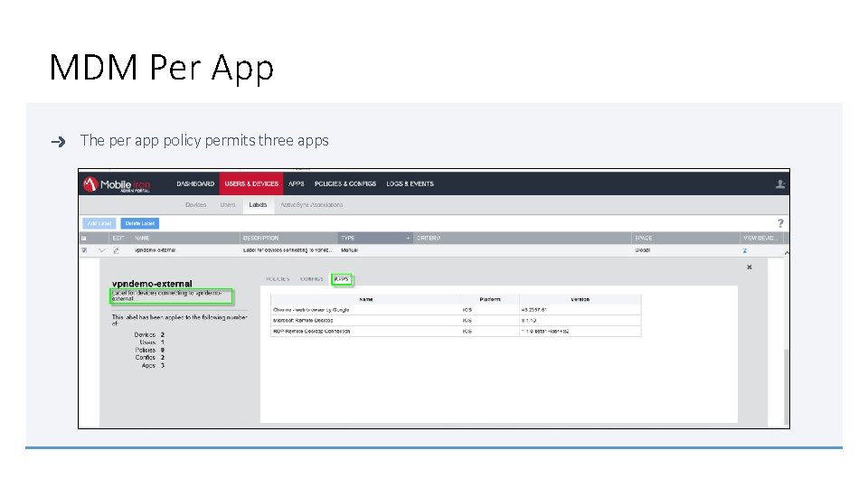Viewport: 868px width, 488px height.
Task: Open the LOGS & EVENTS menu
Action: [x=410, y=183]
